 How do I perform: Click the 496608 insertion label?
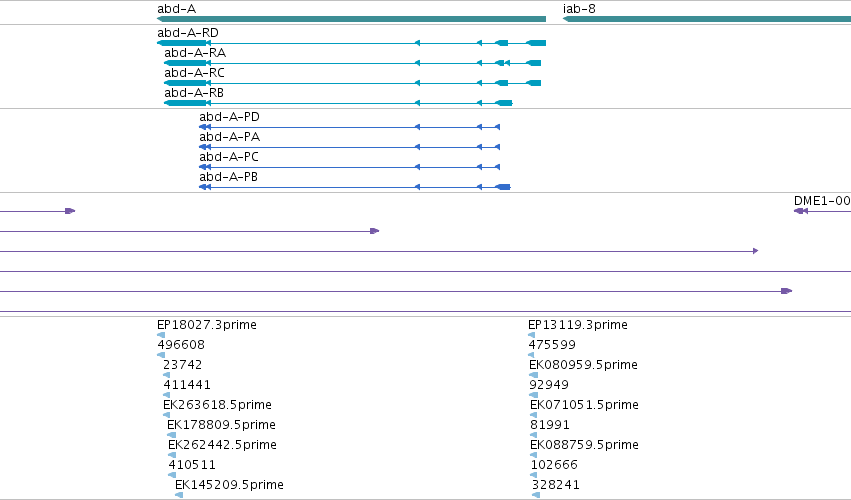pos(181,345)
